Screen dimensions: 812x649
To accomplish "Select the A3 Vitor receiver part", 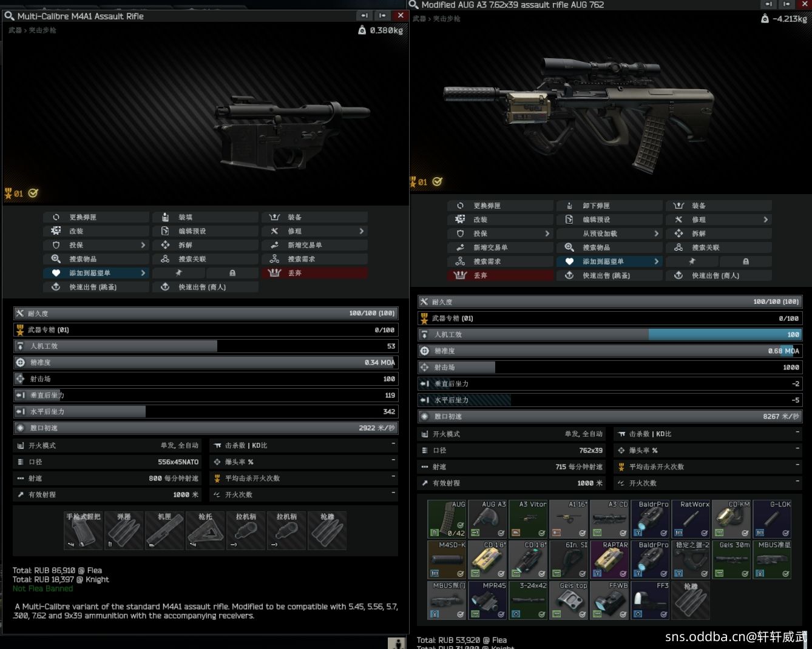I will (528, 519).
